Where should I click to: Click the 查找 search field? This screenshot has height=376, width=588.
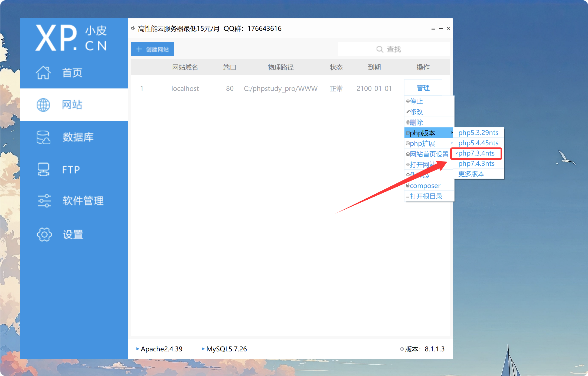pos(394,49)
